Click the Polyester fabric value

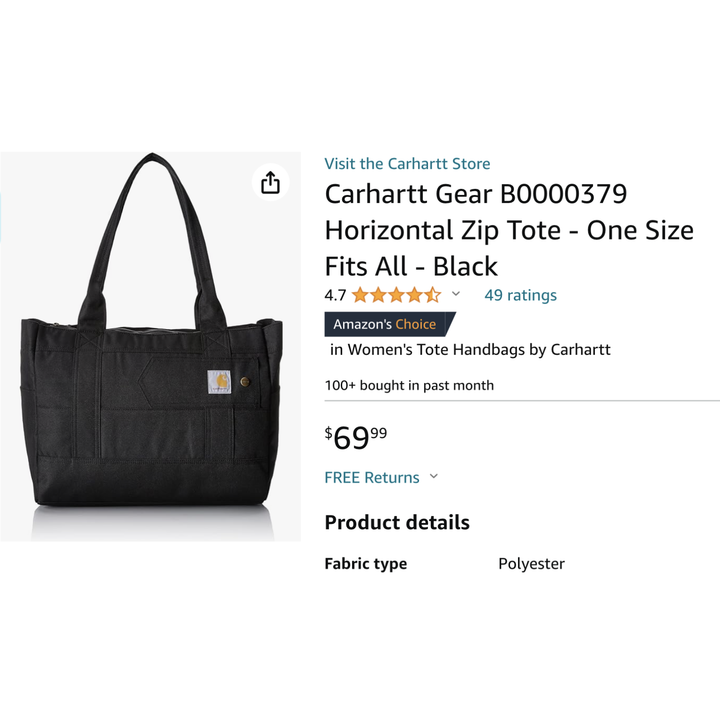coord(531,564)
